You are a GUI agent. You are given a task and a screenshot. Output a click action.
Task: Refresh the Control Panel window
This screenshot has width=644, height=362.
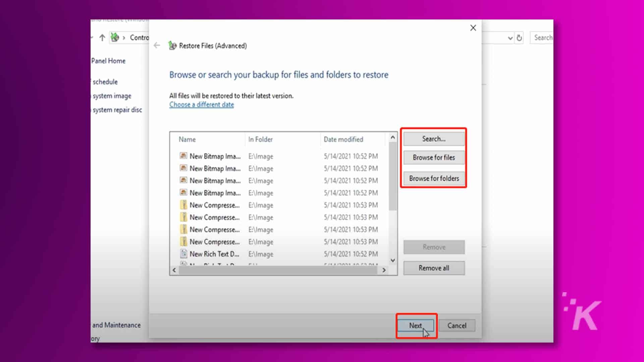click(x=519, y=38)
